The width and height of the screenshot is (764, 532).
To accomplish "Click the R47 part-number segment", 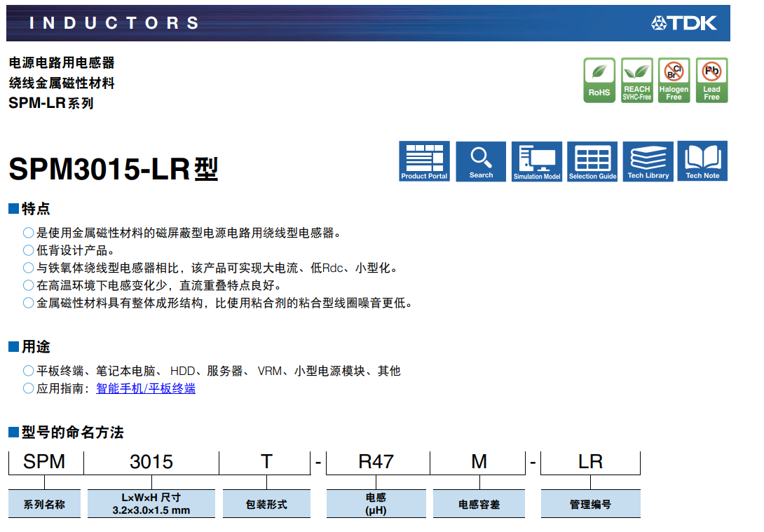I will 376,461.
